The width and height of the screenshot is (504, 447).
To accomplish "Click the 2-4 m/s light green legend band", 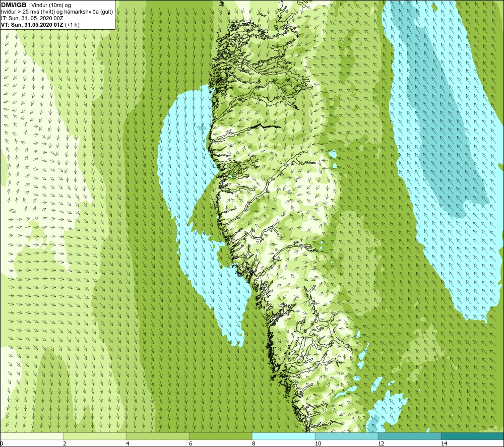I will point(95,436).
